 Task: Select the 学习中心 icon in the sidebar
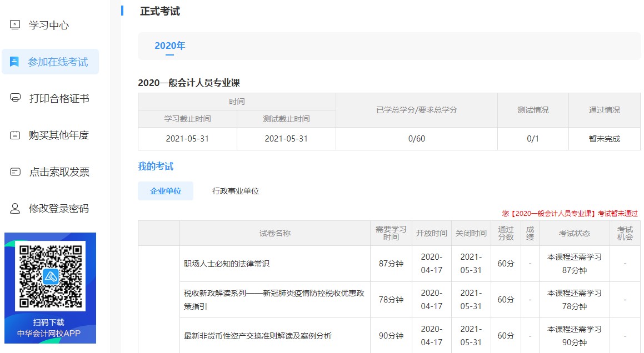coord(15,24)
